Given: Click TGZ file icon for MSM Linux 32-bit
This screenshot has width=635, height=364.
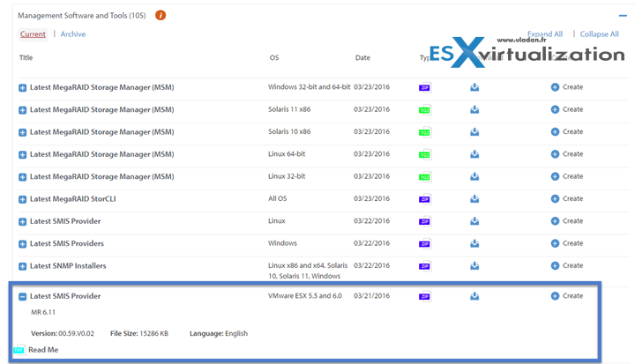Looking at the screenshot, I should (x=425, y=176).
